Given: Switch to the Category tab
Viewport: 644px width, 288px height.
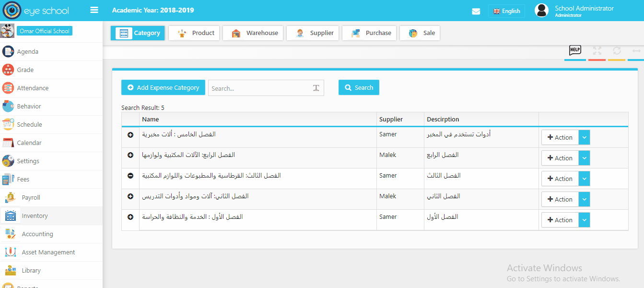Looking at the screenshot, I should (138, 33).
